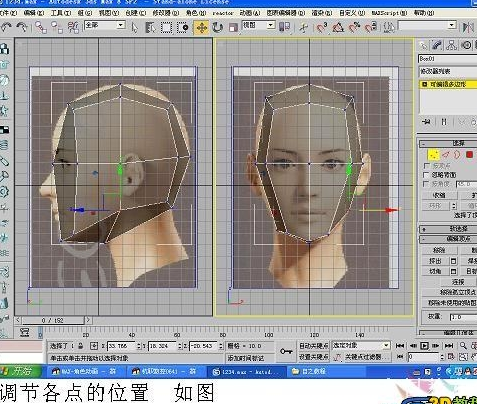Switch to the Motion panel tab
The height and width of the screenshot is (404, 477).
tap(467, 45)
